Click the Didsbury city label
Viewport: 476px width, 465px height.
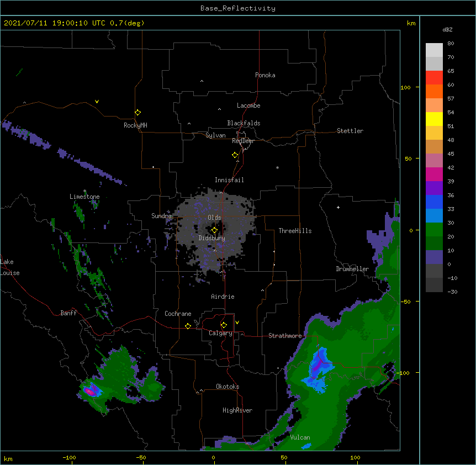pos(212,238)
